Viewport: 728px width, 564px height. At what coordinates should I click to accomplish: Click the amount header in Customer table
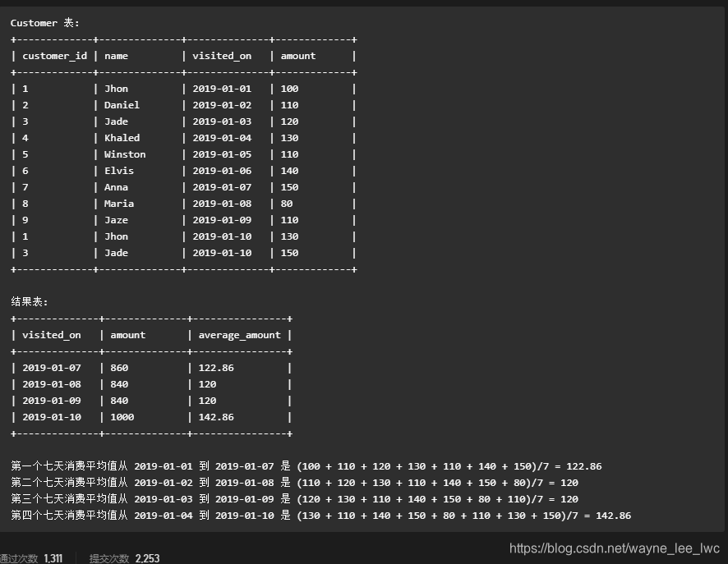point(298,56)
